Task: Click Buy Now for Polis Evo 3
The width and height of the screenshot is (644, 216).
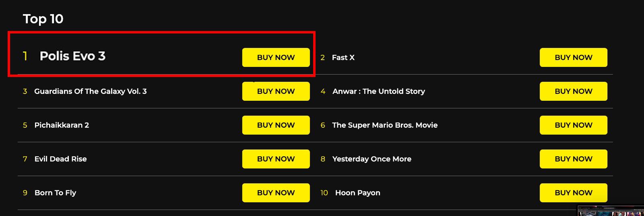Action: (276, 58)
